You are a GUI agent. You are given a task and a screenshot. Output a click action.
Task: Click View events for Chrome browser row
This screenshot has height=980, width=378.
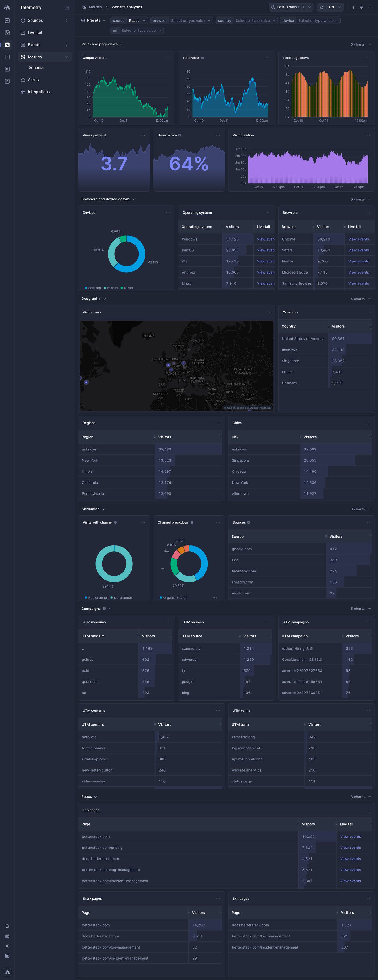[x=359, y=239]
